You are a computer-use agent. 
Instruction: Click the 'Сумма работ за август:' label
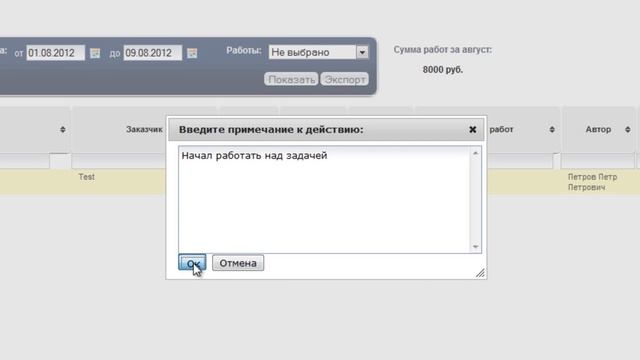[x=443, y=50]
